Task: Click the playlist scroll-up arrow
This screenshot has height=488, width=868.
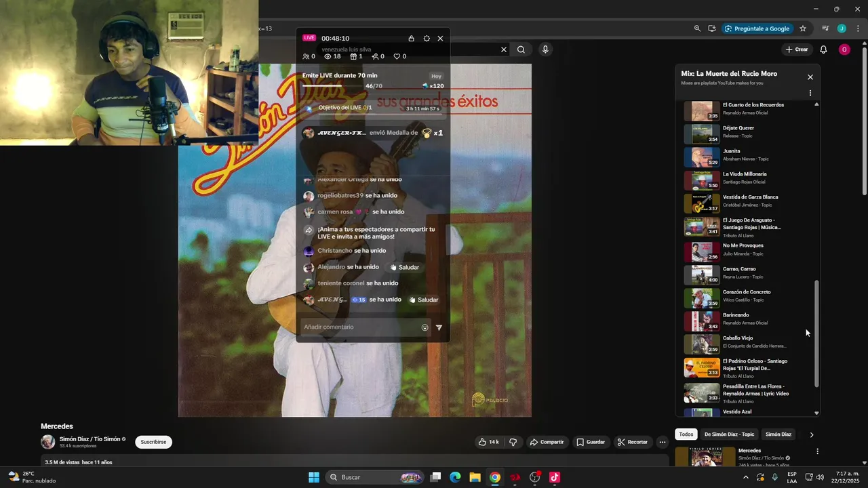Action: (816, 104)
